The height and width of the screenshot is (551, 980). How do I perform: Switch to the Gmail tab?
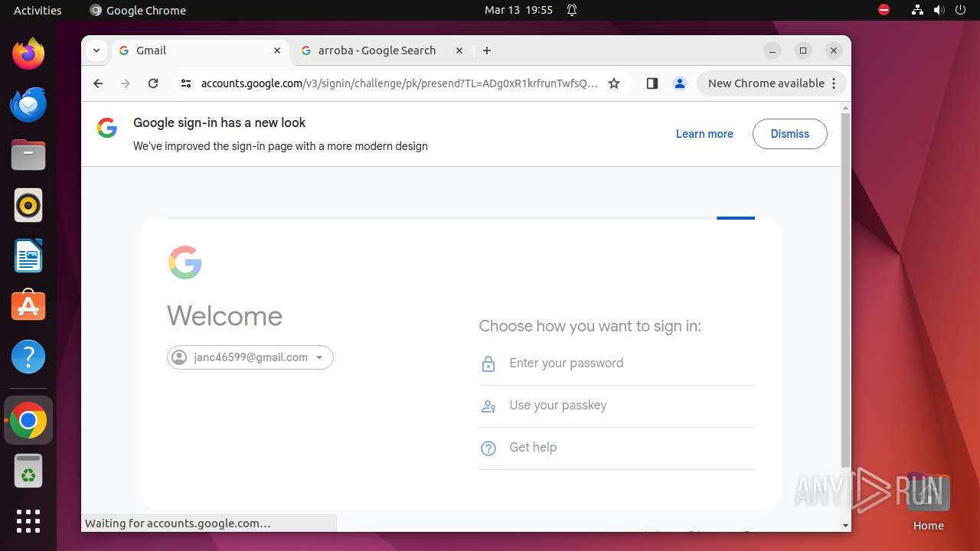click(x=199, y=51)
